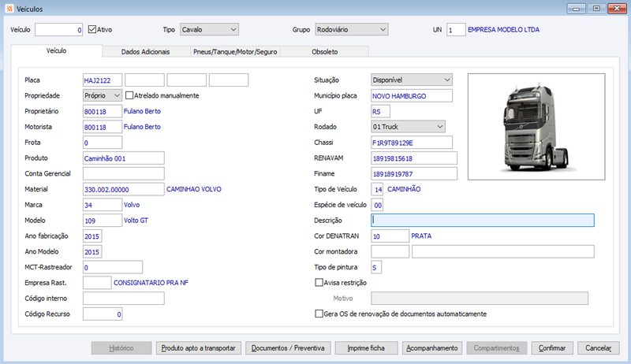Image resolution: width=631 pixels, height=364 pixels.
Task: Focus the Código interno field
Action: (124, 298)
